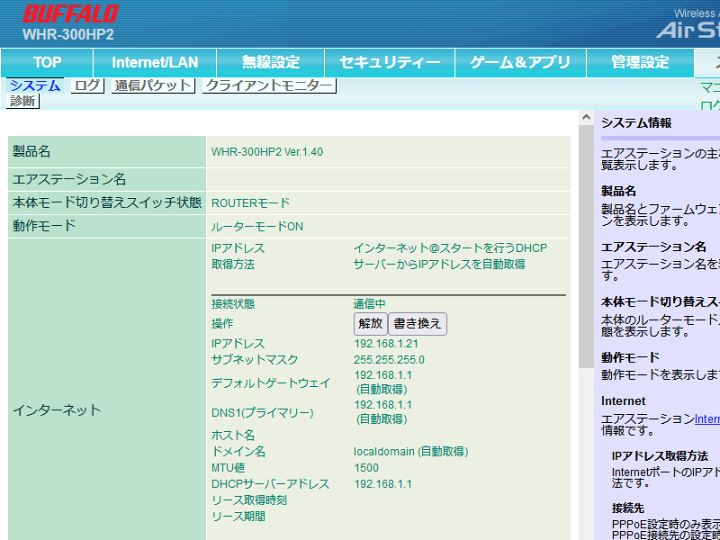Click the 書き換え button

click(417, 324)
